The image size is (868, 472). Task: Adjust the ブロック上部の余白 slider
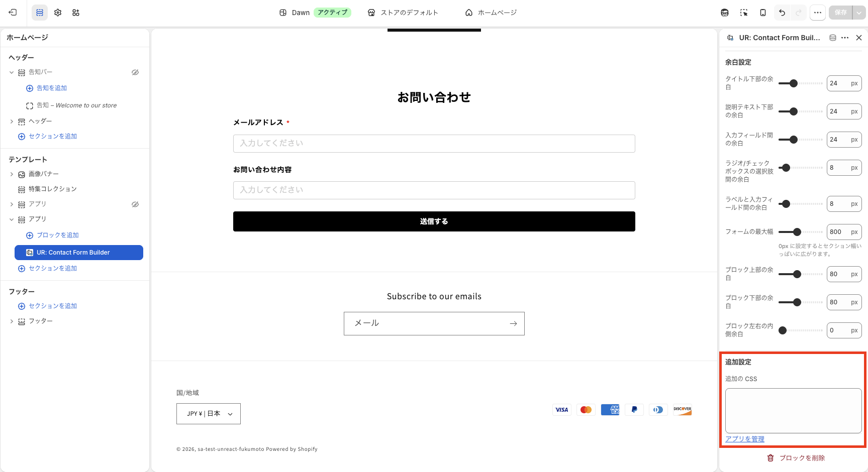point(800,274)
